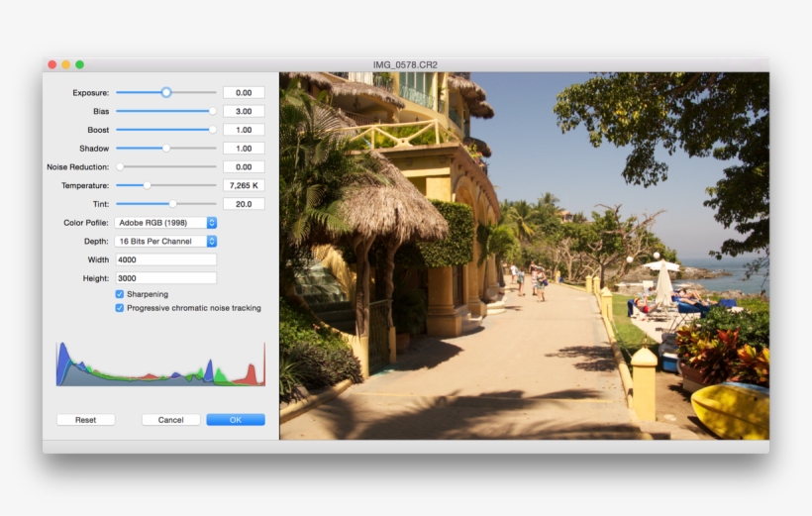This screenshot has width=812, height=516.
Task: Click the Exposure slider handle
Action: (166, 92)
